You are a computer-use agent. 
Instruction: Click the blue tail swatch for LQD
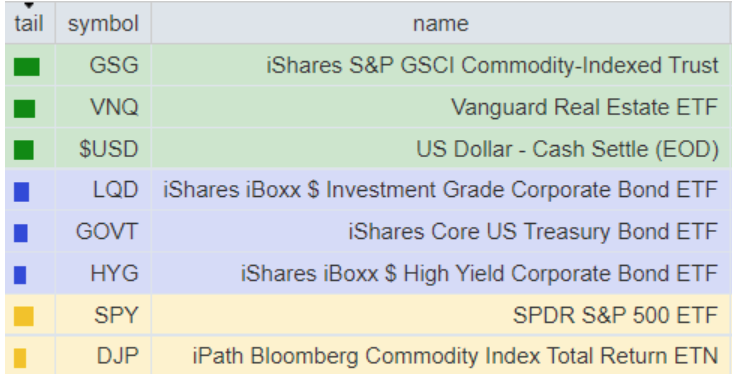21,192
